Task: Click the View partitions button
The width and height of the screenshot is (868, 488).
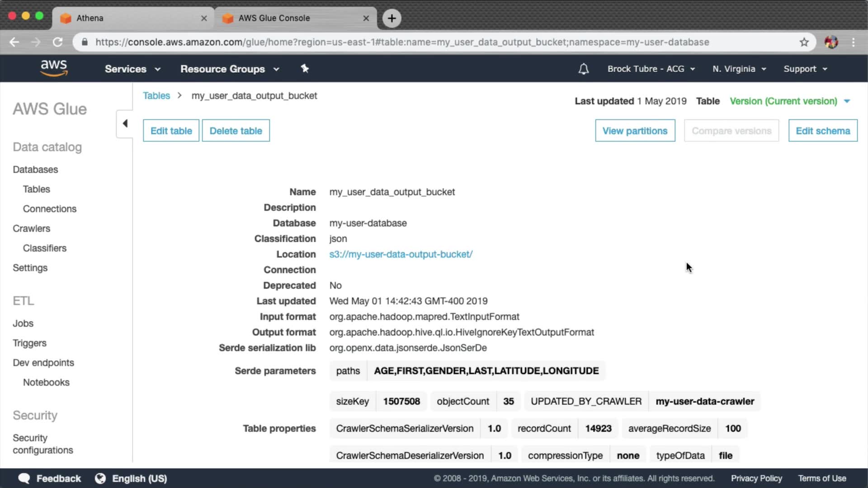Action: [x=634, y=131]
